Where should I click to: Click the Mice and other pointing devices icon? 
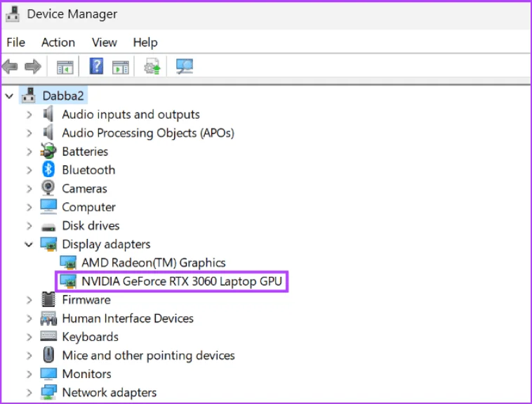click(48, 355)
